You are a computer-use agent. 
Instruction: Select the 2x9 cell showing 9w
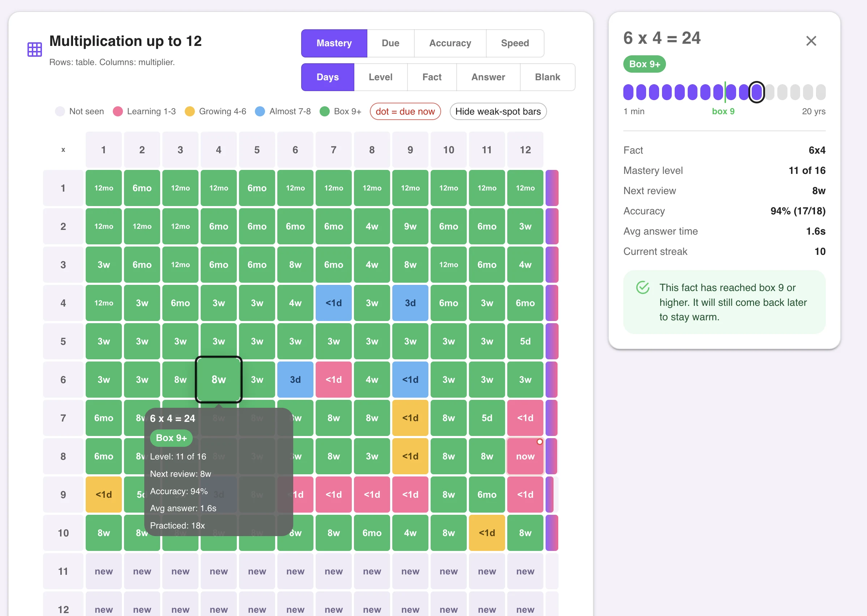tap(410, 226)
